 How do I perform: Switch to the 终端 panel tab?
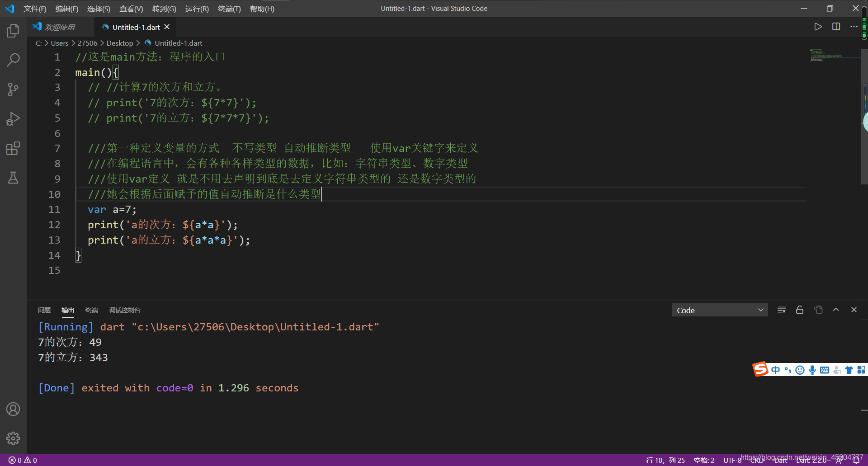click(92, 310)
